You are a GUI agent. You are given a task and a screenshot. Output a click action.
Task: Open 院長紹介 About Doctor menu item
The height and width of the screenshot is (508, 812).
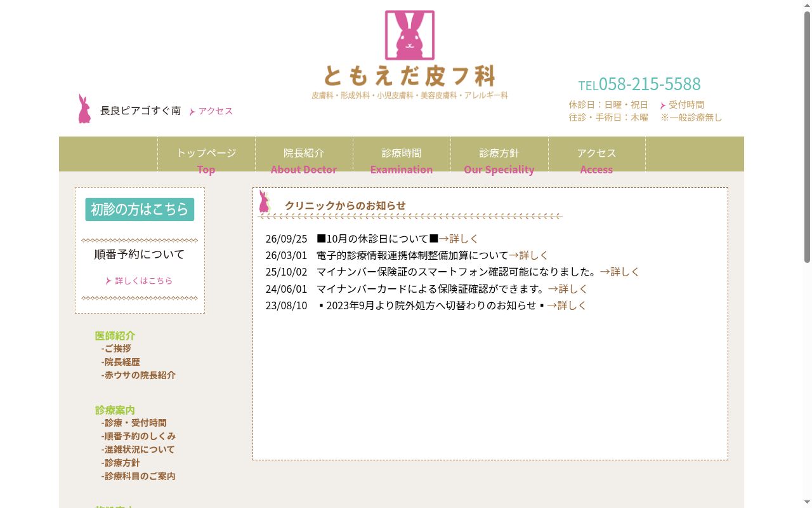pos(304,154)
